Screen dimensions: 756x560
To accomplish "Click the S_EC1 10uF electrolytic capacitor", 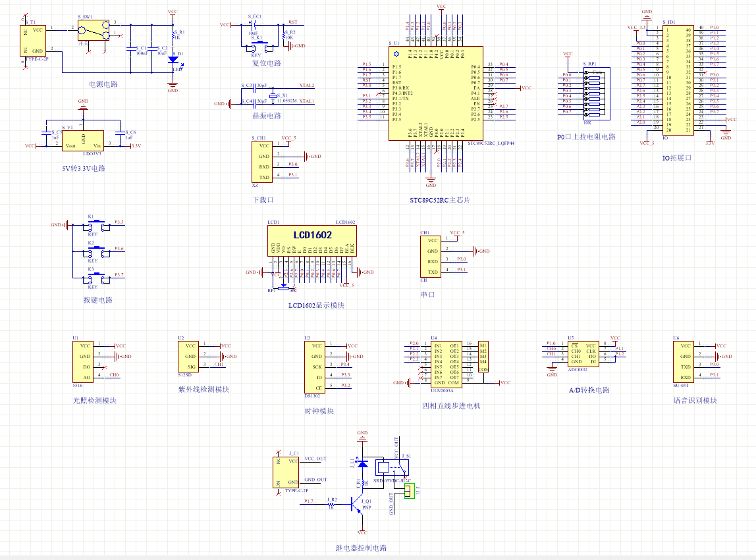I will tap(254, 24).
